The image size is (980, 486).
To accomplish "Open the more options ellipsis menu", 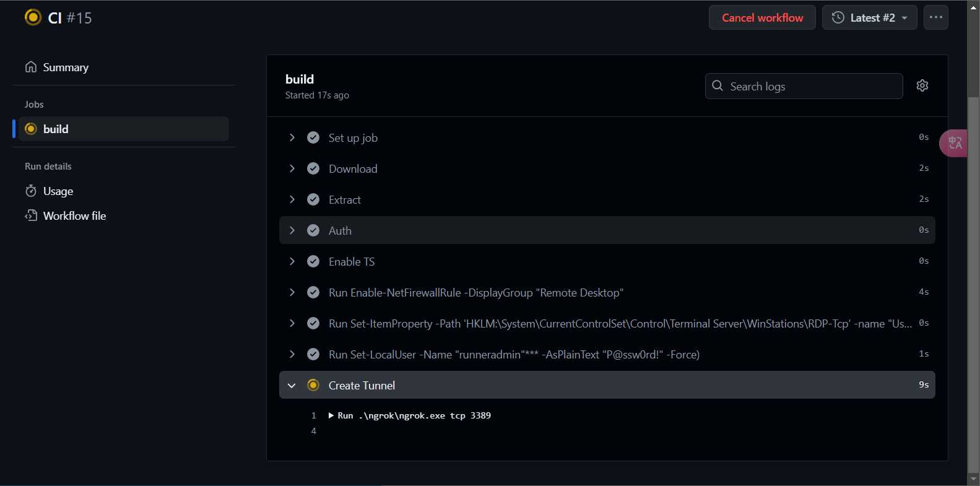I will (936, 17).
